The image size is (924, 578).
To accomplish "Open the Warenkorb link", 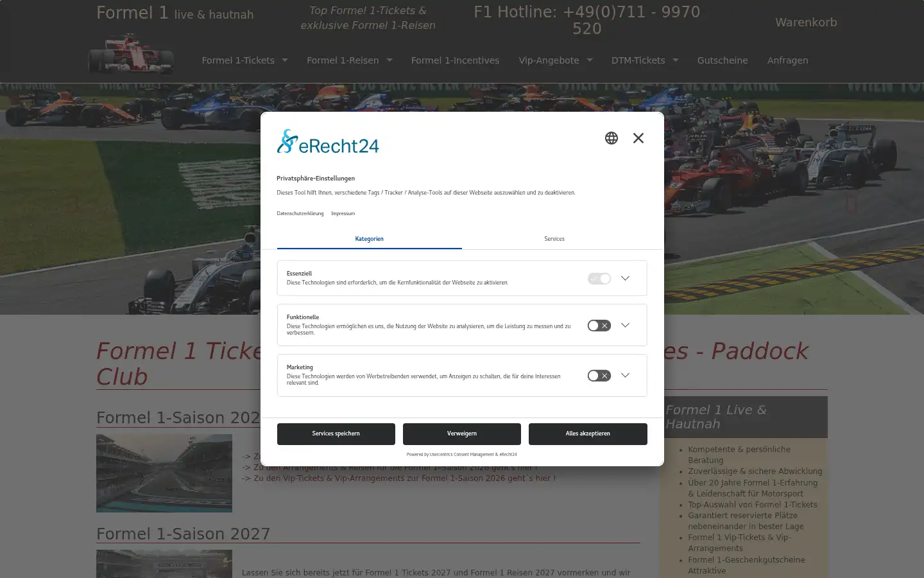I will click(806, 22).
